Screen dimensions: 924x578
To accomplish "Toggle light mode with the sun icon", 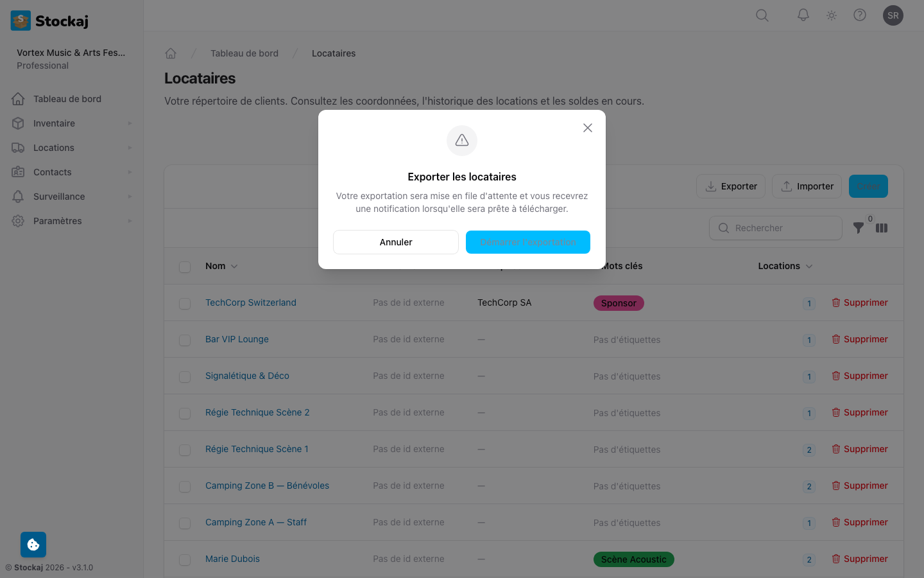I will tap(831, 15).
